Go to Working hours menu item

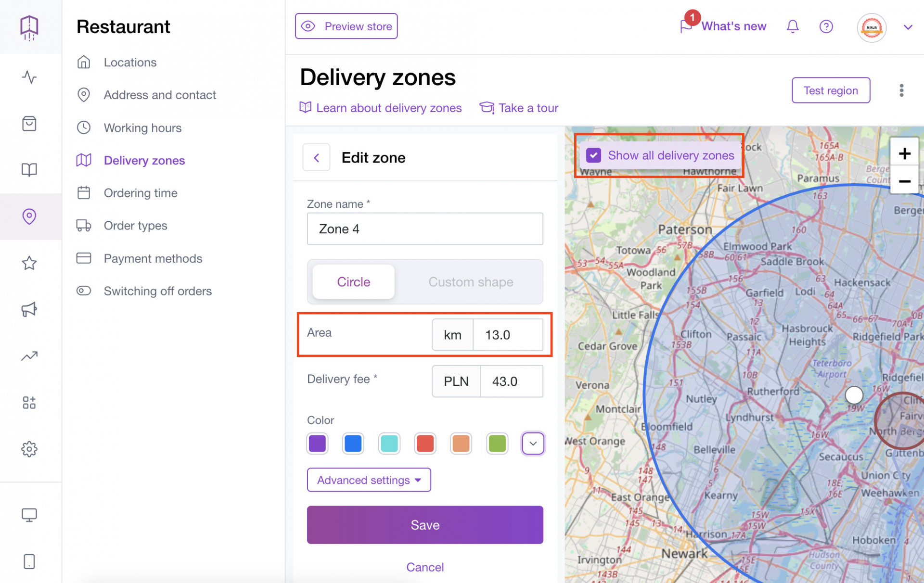tap(142, 128)
